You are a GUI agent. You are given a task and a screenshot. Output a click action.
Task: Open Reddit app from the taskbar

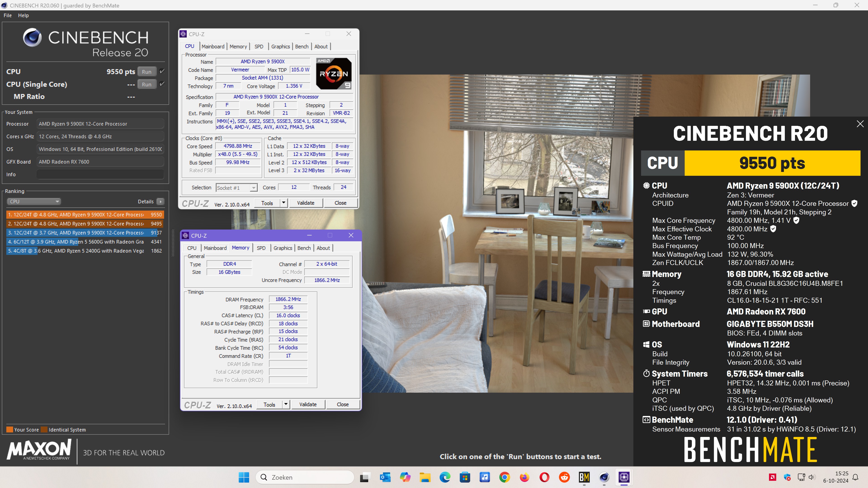click(564, 477)
